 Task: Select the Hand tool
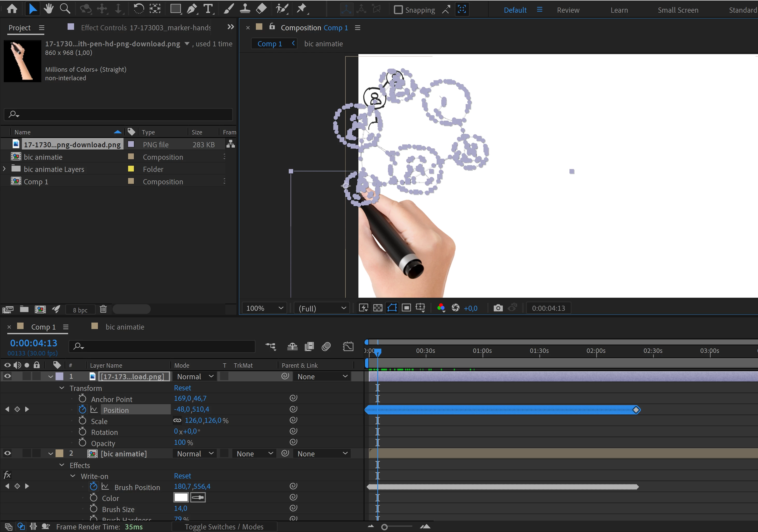point(48,9)
